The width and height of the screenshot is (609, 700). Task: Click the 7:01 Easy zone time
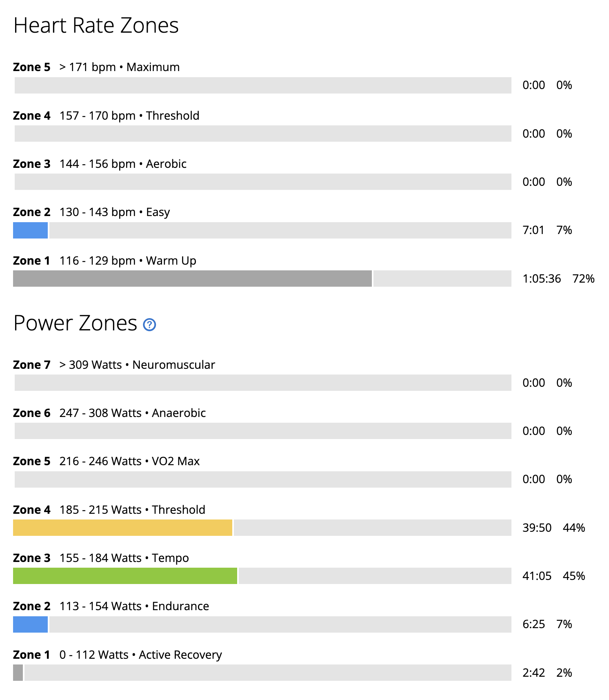point(533,230)
